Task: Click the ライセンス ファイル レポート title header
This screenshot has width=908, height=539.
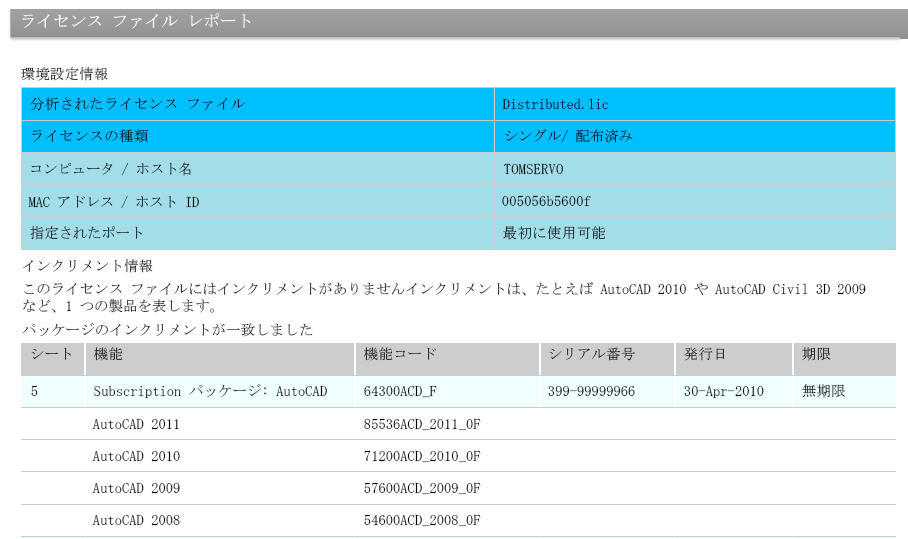Action: coord(137,21)
